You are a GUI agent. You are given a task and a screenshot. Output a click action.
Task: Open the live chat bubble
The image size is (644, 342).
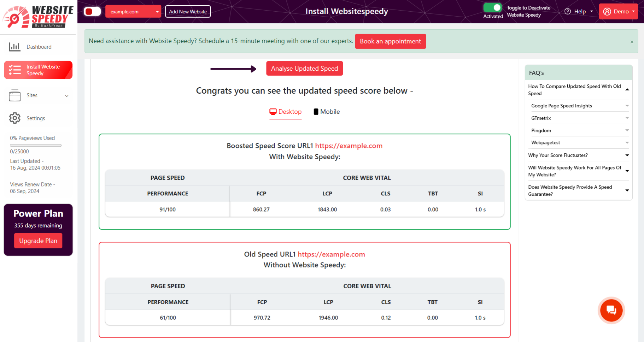611,310
